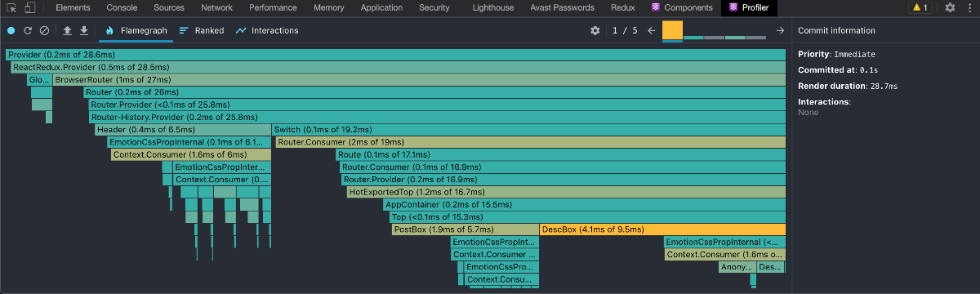Switch to the Interactions view
The height and width of the screenshot is (294, 980).
pos(266,30)
